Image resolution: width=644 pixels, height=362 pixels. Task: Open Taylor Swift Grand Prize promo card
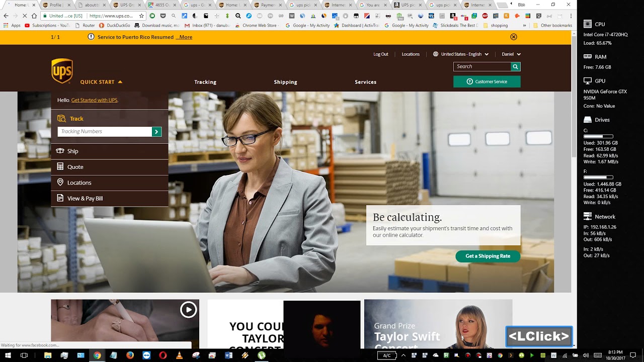(x=438, y=324)
